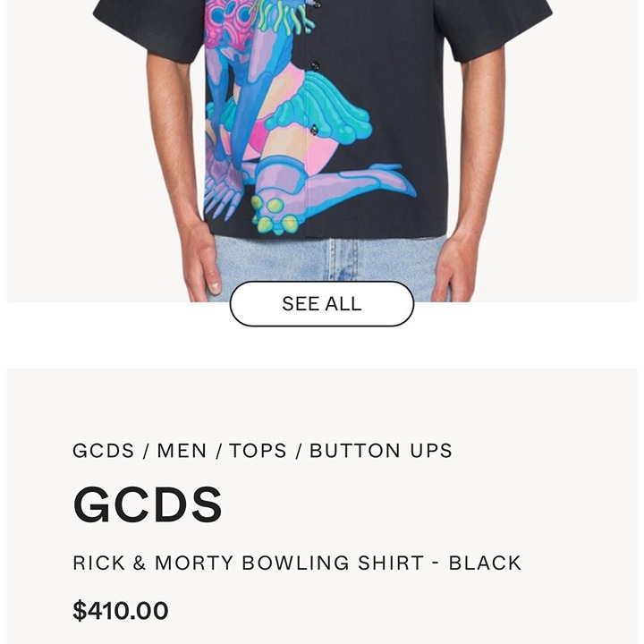Click the large GCDS brand heading

[148, 504]
